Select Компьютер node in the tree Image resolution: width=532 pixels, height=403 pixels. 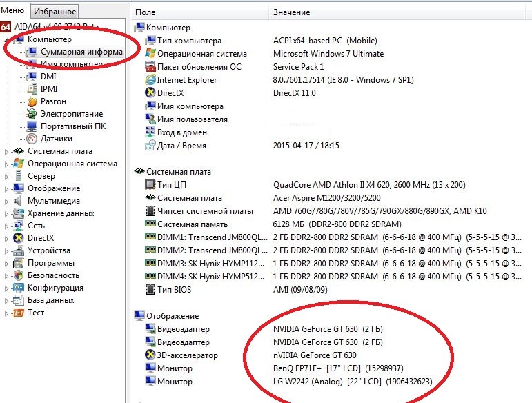click(50, 39)
